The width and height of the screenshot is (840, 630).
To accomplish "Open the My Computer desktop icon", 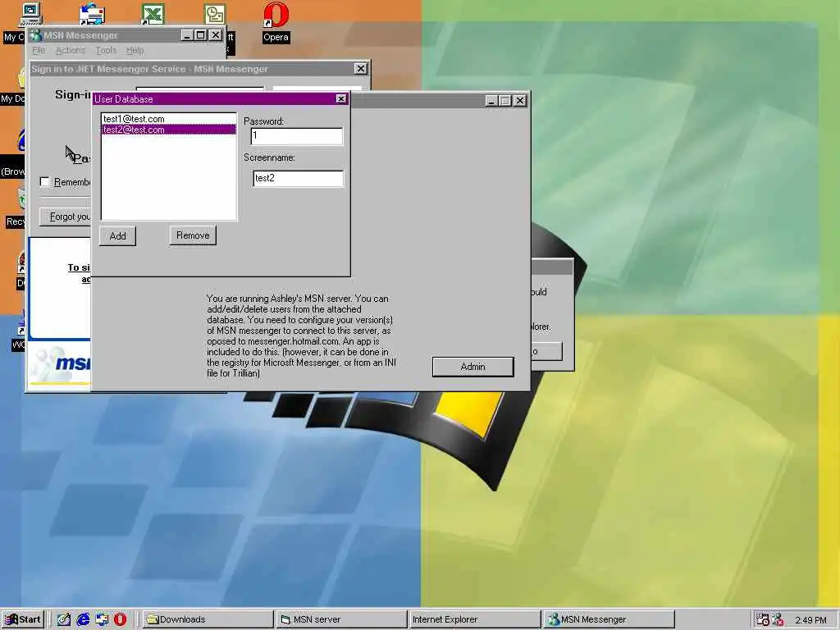I will pos(29,15).
